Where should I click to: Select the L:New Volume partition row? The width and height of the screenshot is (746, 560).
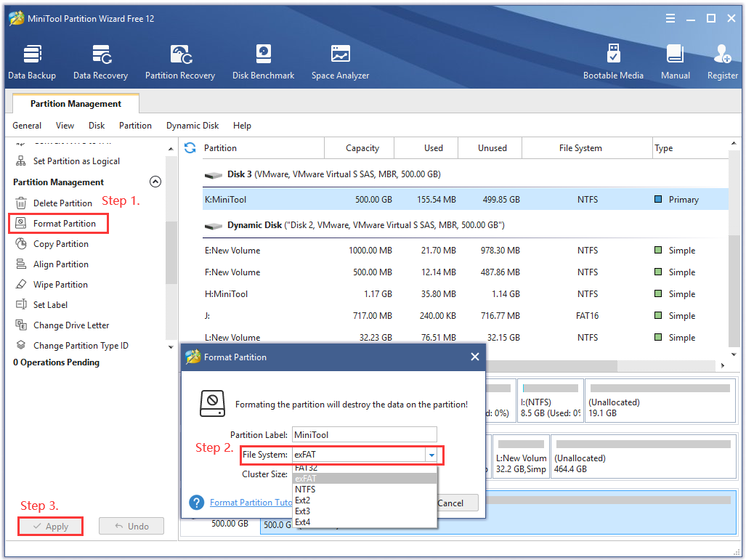(466, 337)
